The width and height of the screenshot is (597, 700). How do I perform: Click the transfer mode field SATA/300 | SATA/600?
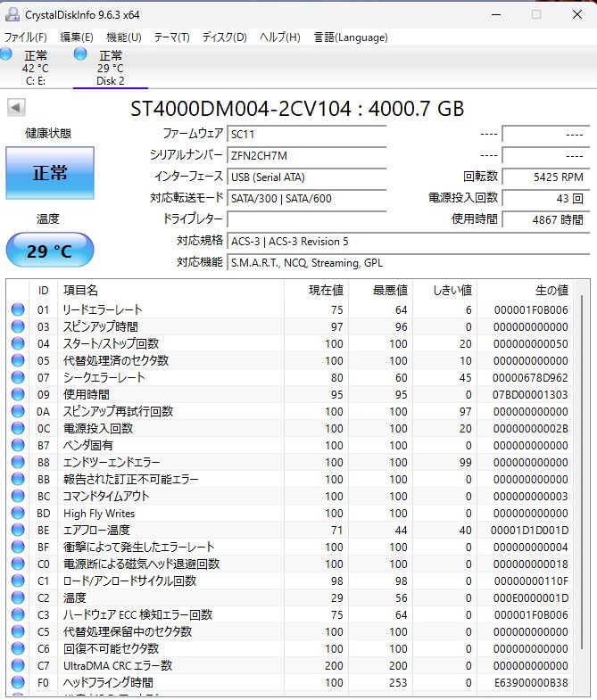tap(307, 198)
